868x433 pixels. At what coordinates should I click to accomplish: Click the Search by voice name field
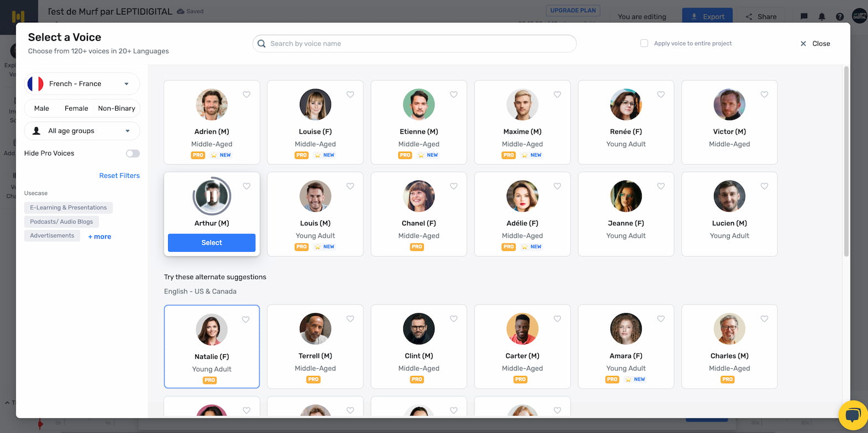pos(414,44)
